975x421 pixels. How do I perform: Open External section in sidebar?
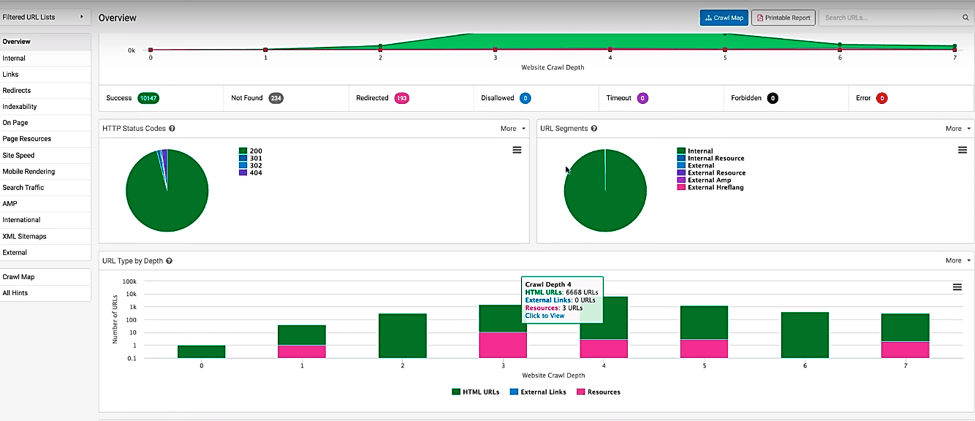(x=46, y=253)
